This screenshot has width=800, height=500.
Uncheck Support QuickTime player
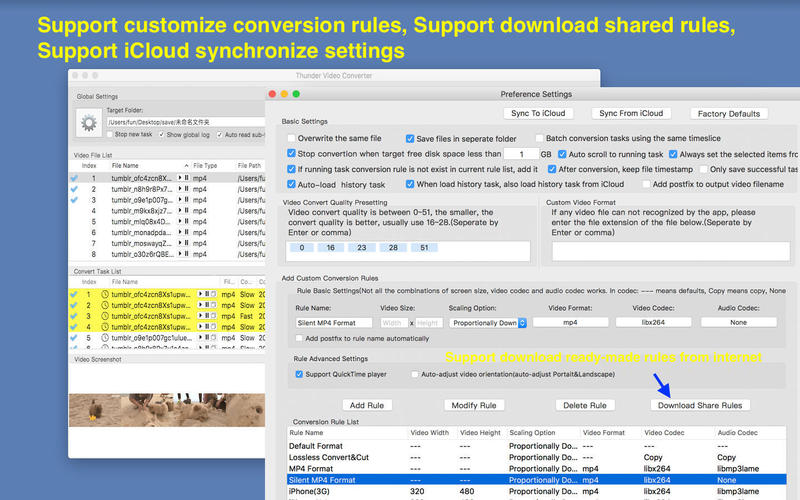(299, 374)
